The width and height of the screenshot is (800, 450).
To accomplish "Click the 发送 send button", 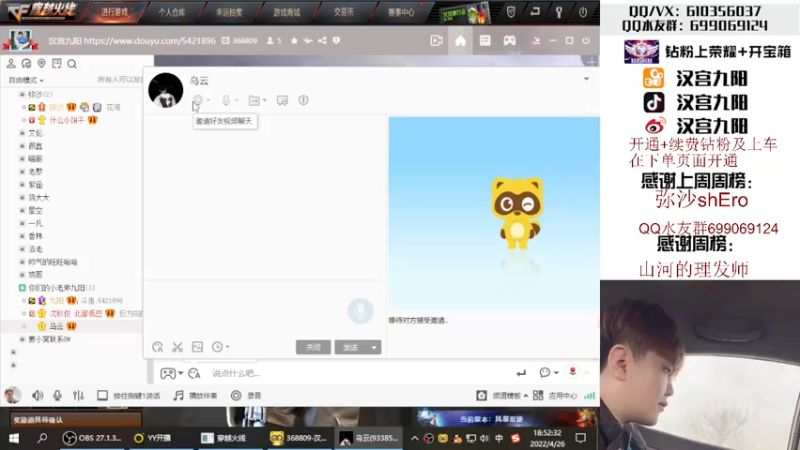I will (x=351, y=347).
